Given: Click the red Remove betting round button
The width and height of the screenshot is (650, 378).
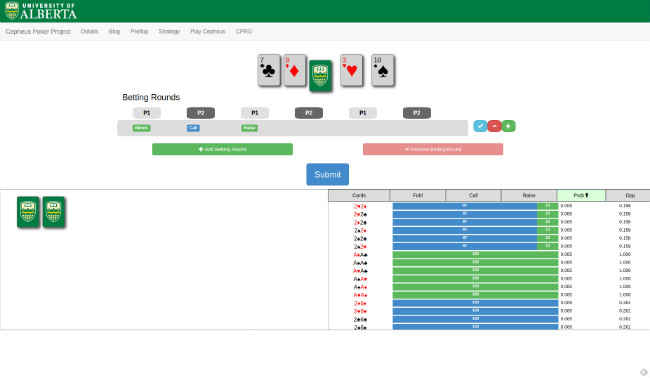Looking at the screenshot, I should pos(433,149).
